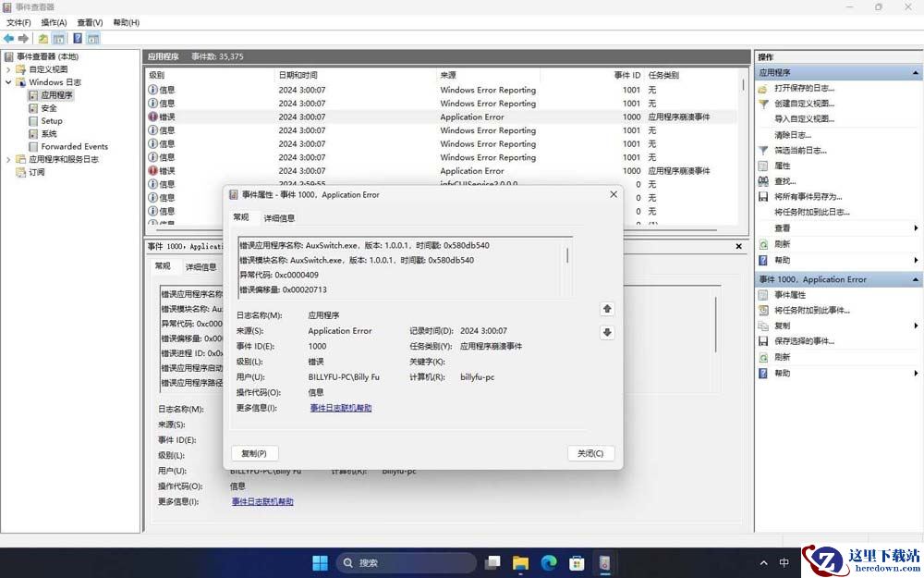Collapse the 事件 1000, Application Error actions section
The height and width of the screenshot is (578, 924).
point(915,279)
